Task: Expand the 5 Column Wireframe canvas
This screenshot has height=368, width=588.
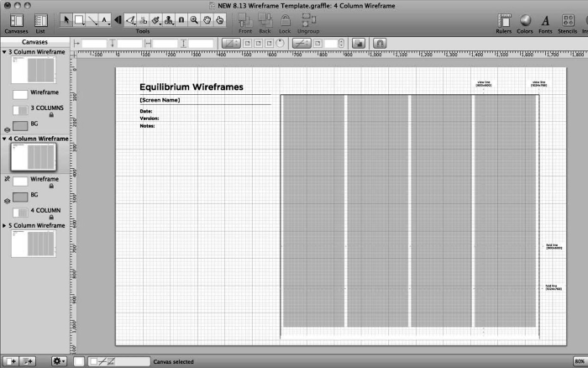Action: pyautogui.click(x=4, y=226)
